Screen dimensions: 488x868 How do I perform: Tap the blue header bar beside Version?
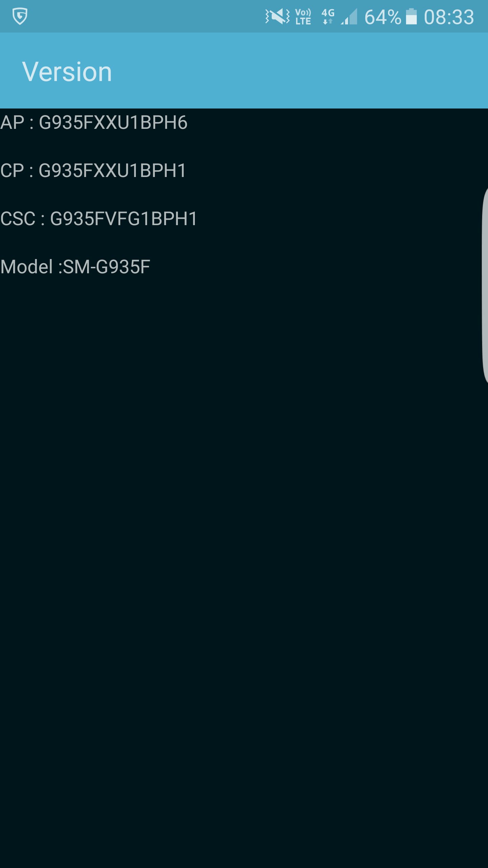click(298, 71)
